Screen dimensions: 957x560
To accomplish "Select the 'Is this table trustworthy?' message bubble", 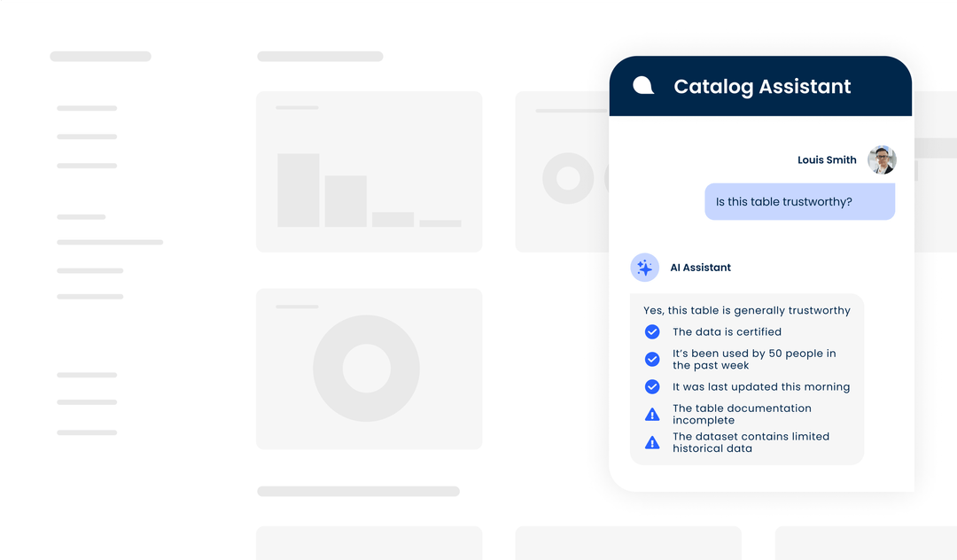I will pos(799,202).
